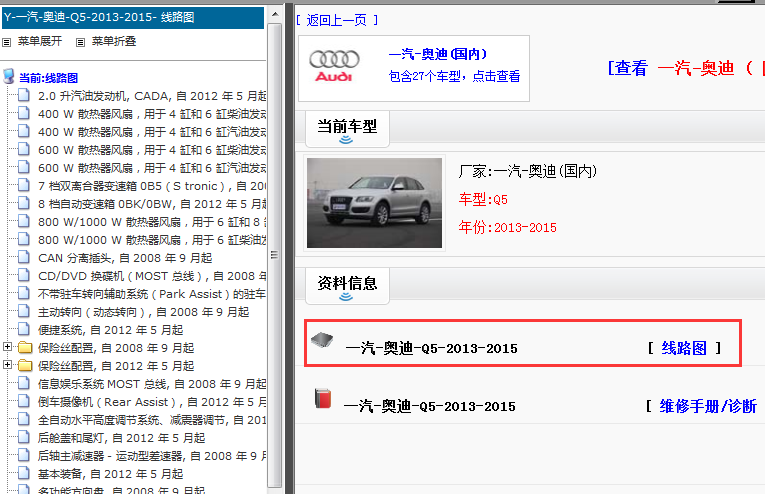Click the 菜单展开 menu expand option

40,41
